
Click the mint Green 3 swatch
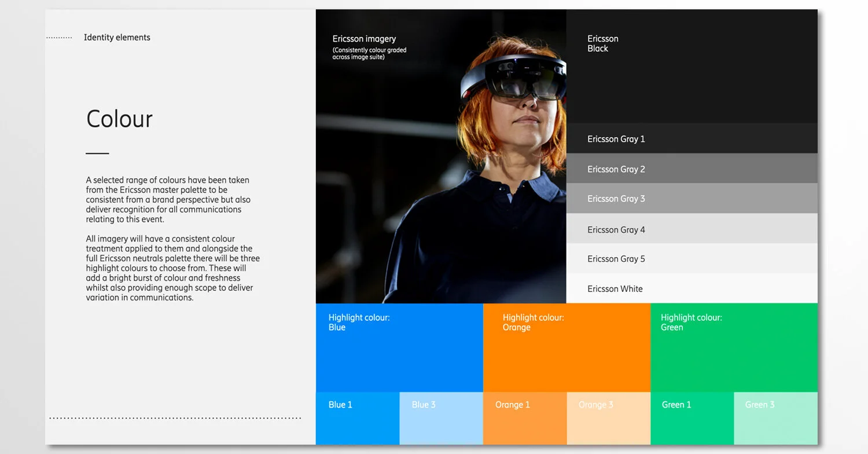tap(775, 418)
